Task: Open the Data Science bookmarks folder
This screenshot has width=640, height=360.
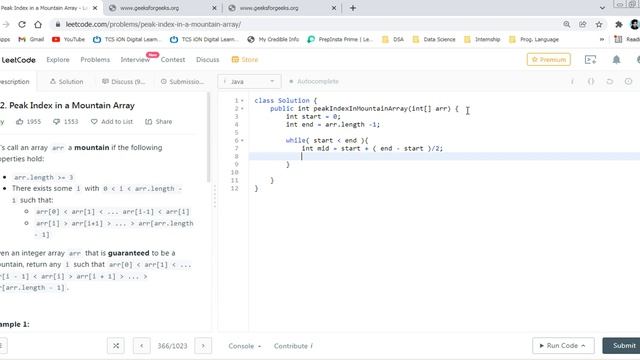Action: 434,39
